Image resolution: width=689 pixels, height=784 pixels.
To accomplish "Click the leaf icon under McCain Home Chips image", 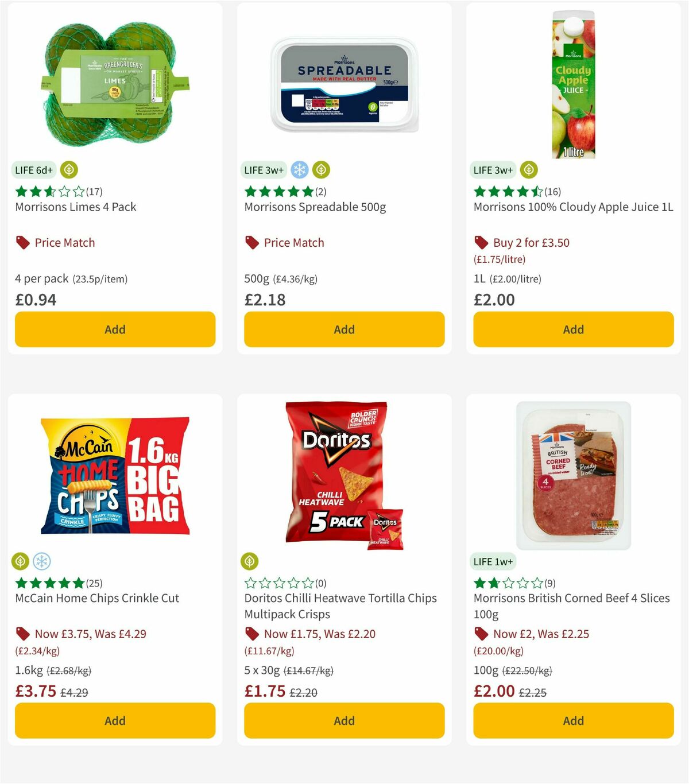I will click(x=20, y=561).
